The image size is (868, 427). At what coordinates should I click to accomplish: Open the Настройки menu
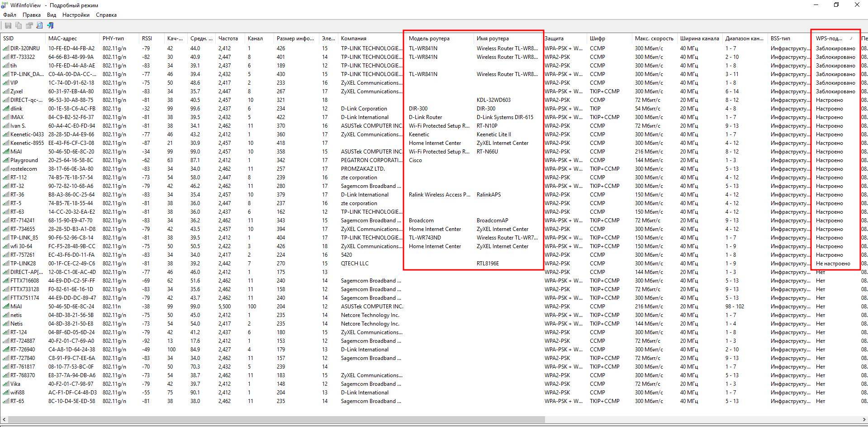coord(76,15)
